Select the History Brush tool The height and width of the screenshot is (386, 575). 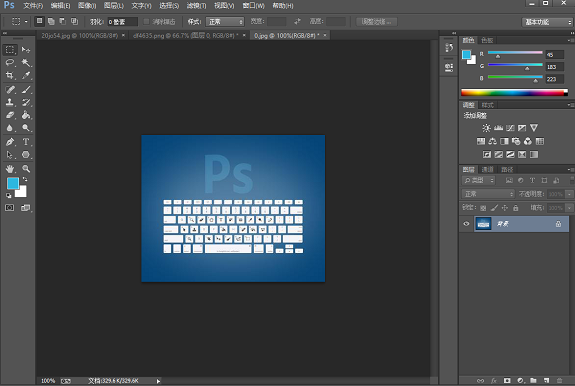26,102
